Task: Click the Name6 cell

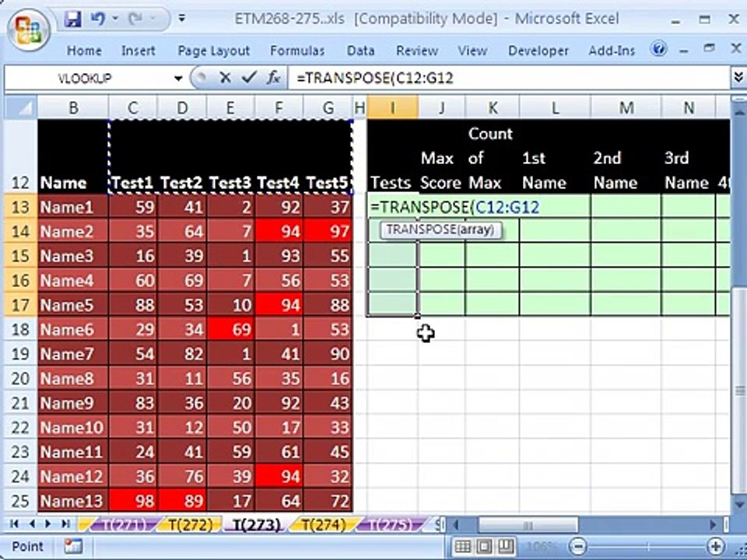Action: [73, 329]
